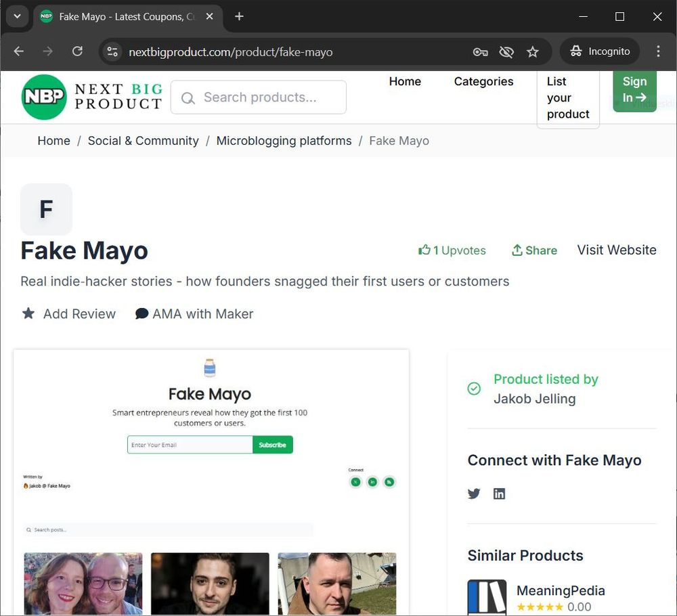Click the MeaningPedia logo thumbnail
677x616 pixels.
[487, 597]
